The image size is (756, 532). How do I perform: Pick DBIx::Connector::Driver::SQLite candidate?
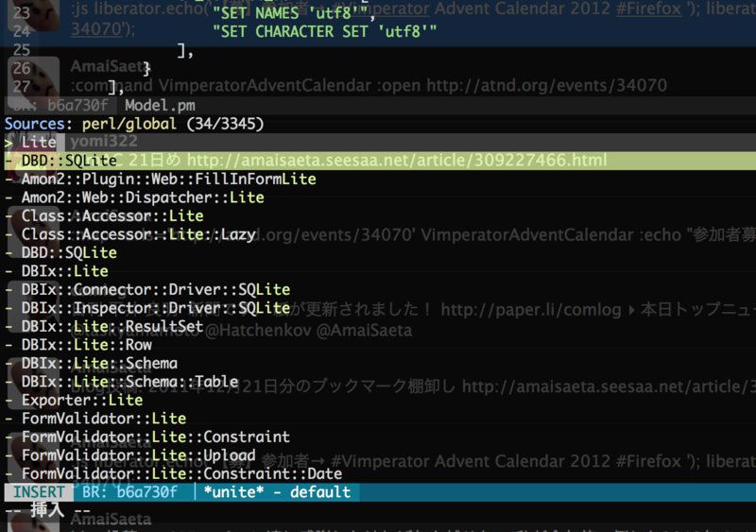[x=156, y=289]
